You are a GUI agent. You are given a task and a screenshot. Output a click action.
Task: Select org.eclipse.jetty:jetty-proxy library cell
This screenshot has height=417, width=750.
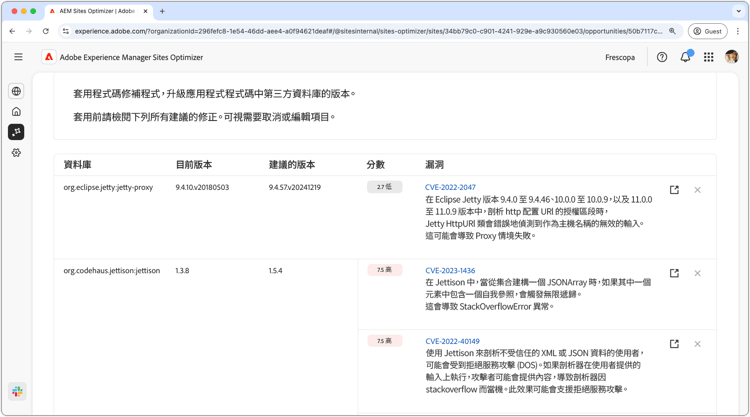108,187
